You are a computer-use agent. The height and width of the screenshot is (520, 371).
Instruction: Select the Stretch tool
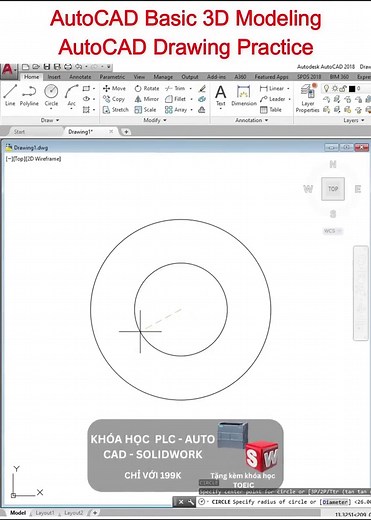pyautogui.click(x=116, y=110)
